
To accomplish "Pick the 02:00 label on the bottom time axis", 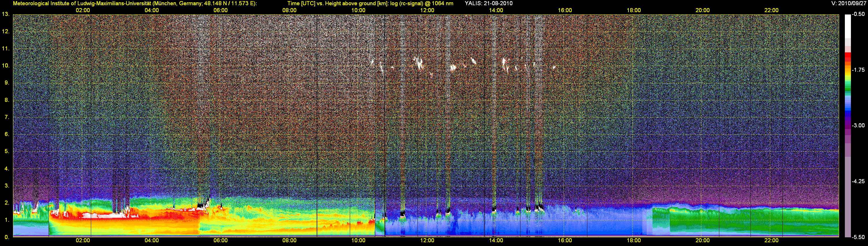I will pyautogui.click(x=83, y=241).
